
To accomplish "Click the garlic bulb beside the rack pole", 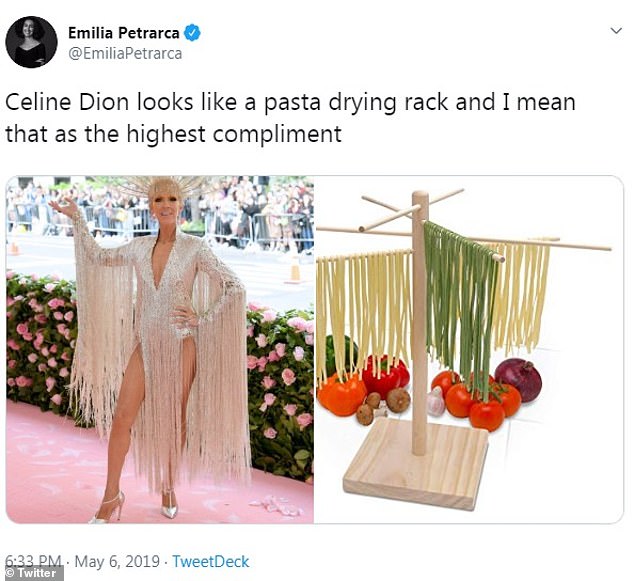I will pos(436,401).
